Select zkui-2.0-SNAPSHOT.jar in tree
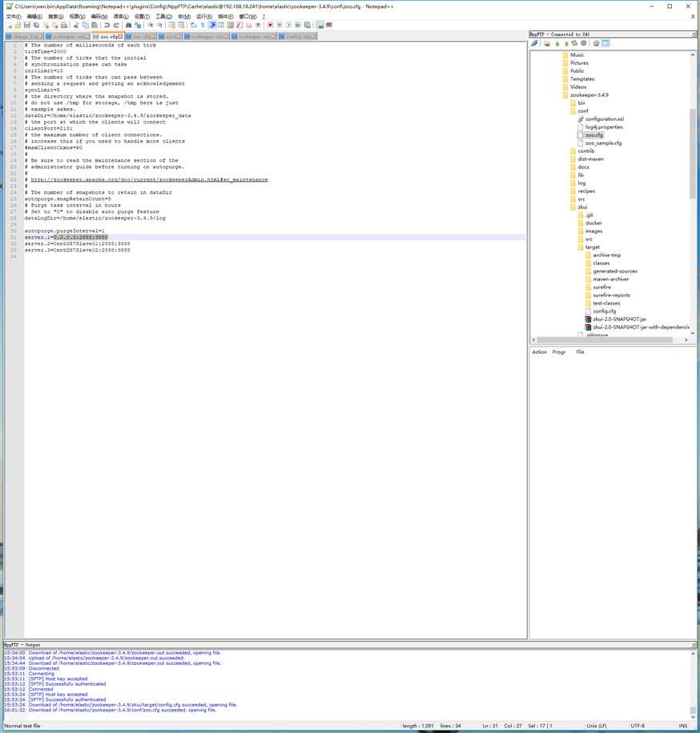Image resolution: width=700 pixels, height=733 pixels. point(620,320)
